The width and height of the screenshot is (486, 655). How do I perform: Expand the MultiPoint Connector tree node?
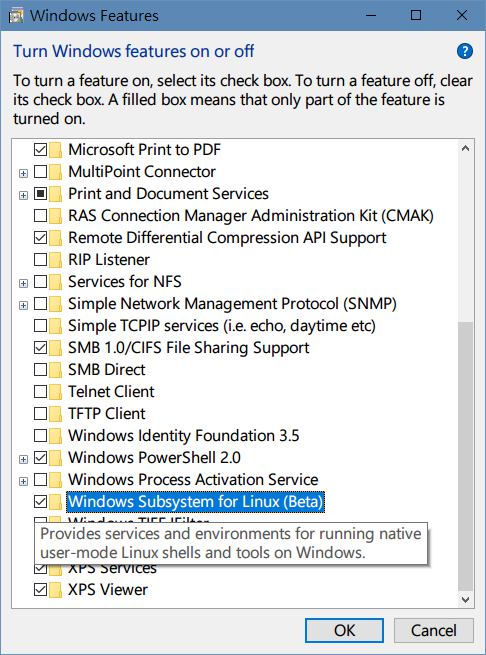pyautogui.click(x=23, y=173)
